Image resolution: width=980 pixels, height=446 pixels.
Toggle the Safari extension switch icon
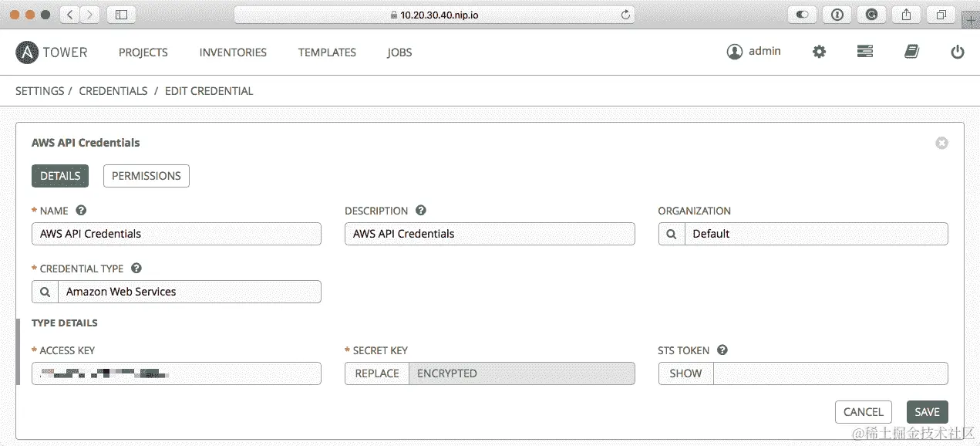click(x=803, y=14)
